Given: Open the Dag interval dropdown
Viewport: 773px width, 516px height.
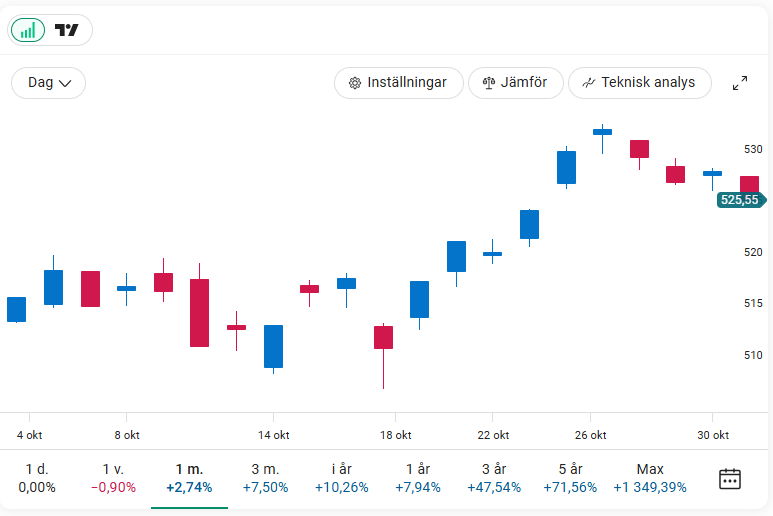Looking at the screenshot, I should [x=48, y=83].
